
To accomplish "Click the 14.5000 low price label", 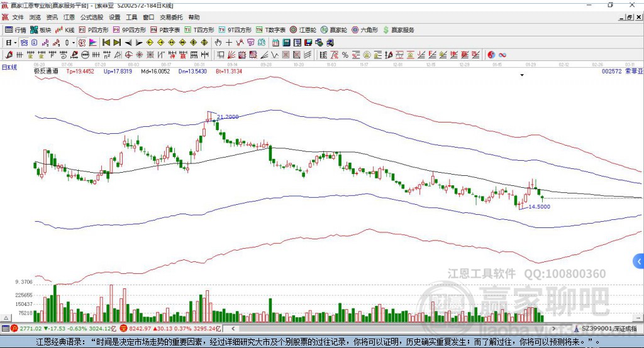I will [x=539, y=207].
